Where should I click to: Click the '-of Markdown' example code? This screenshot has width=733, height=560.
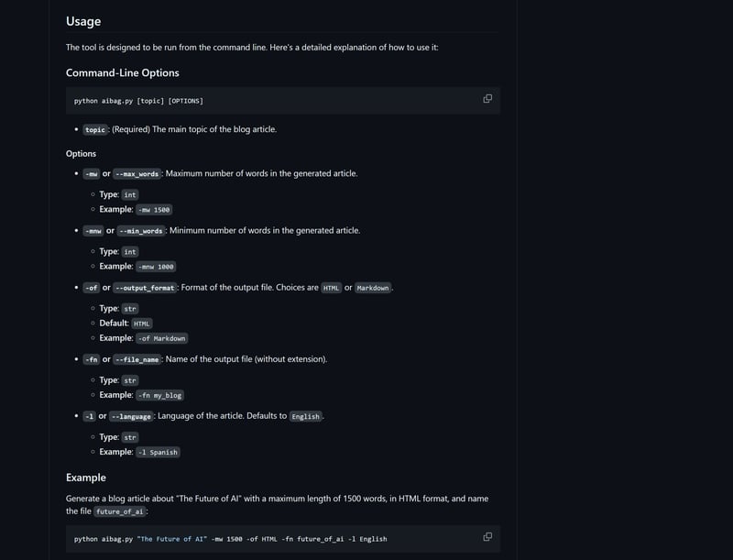click(x=161, y=338)
